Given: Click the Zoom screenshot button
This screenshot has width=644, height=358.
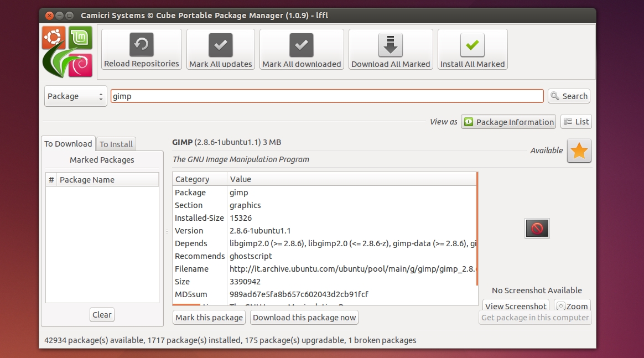Looking at the screenshot, I should [x=573, y=305].
